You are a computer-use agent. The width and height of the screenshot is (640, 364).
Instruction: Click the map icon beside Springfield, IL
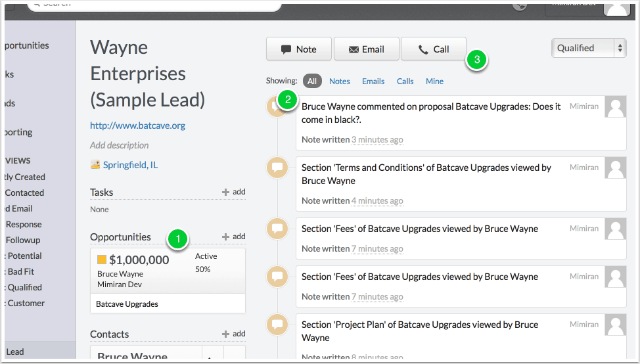point(95,164)
